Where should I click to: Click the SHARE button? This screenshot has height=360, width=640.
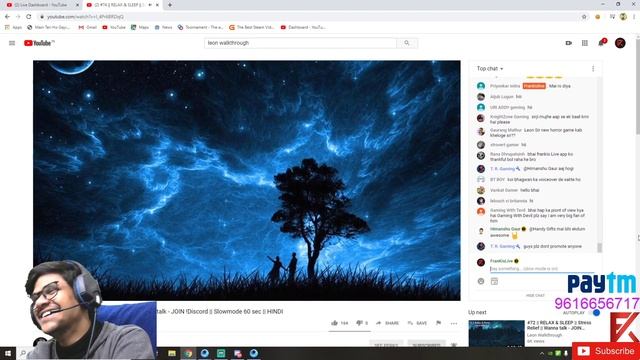[x=387, y=323]
